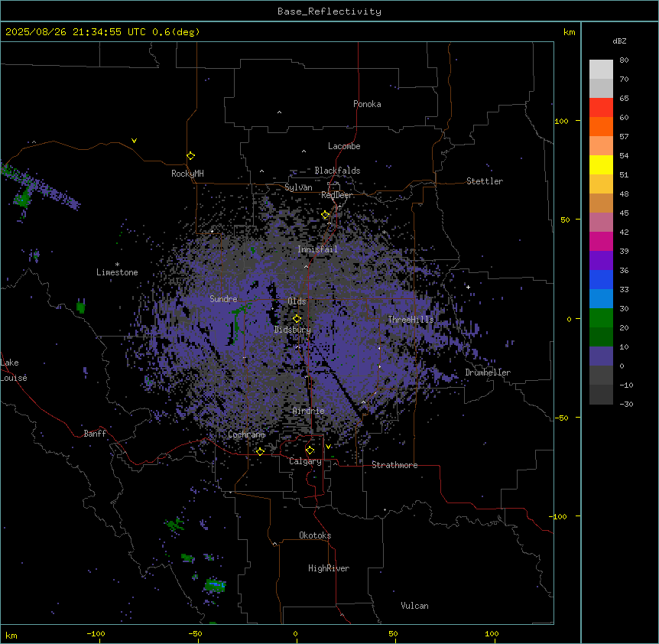This screenshot has width=659, height=644.
Task: Click the purple 39-36 dBZ legend swatch
Action: 601,261
